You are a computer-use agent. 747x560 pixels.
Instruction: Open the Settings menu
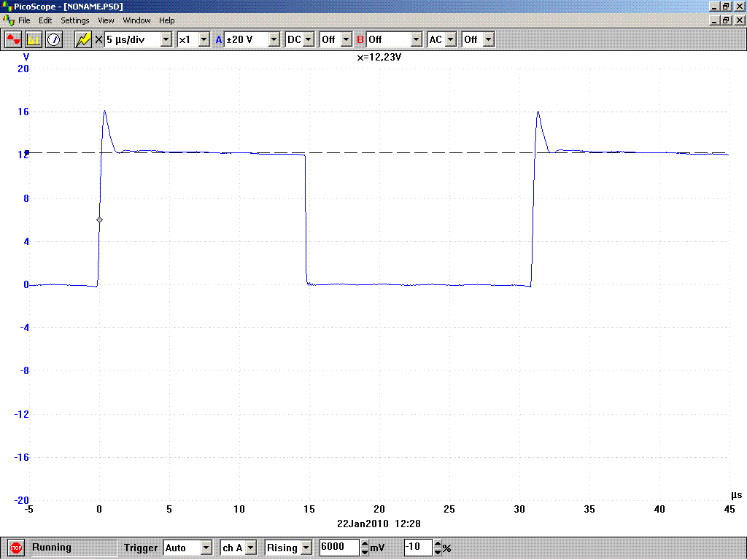coord(75,20)
